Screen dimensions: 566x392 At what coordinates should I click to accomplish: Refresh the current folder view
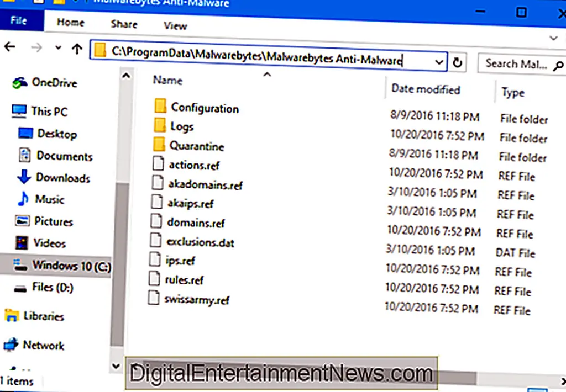point(457,63)
